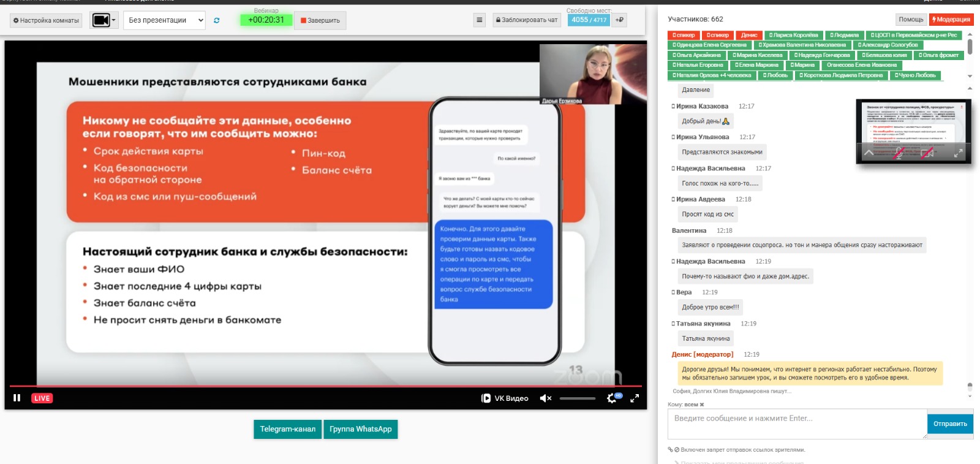Open the Настройка комнаты room settings
Screen dimensions: 980x464
[47, 20]
